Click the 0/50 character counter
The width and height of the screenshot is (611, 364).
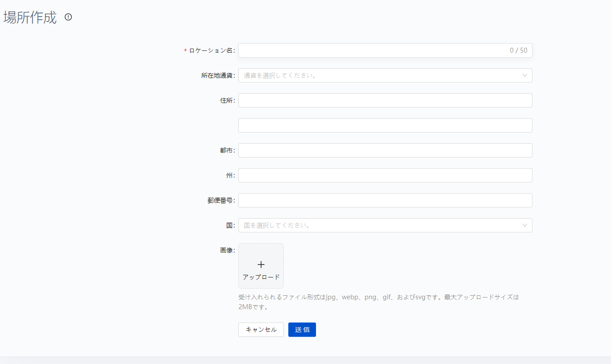[x=517, y=50]
